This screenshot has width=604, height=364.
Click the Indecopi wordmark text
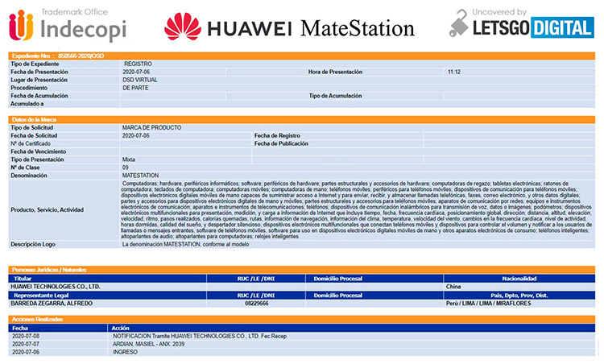[x=83, y=29]
